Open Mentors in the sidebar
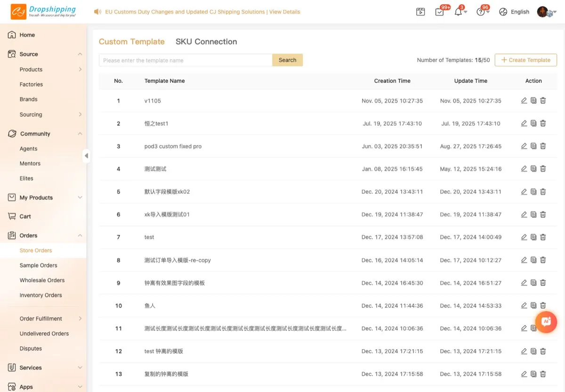The width and height of the screenshot is (565, 392). [x=30, y=163]
